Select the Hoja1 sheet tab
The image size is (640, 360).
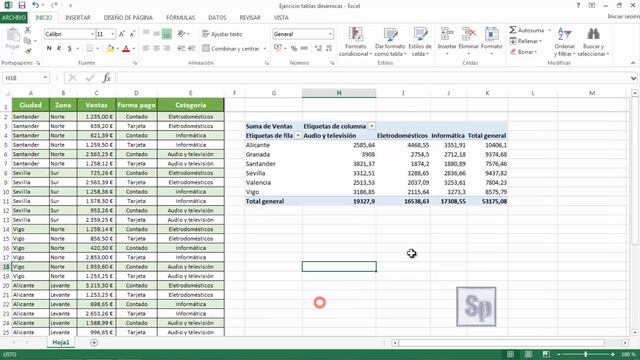click(61, 342)
